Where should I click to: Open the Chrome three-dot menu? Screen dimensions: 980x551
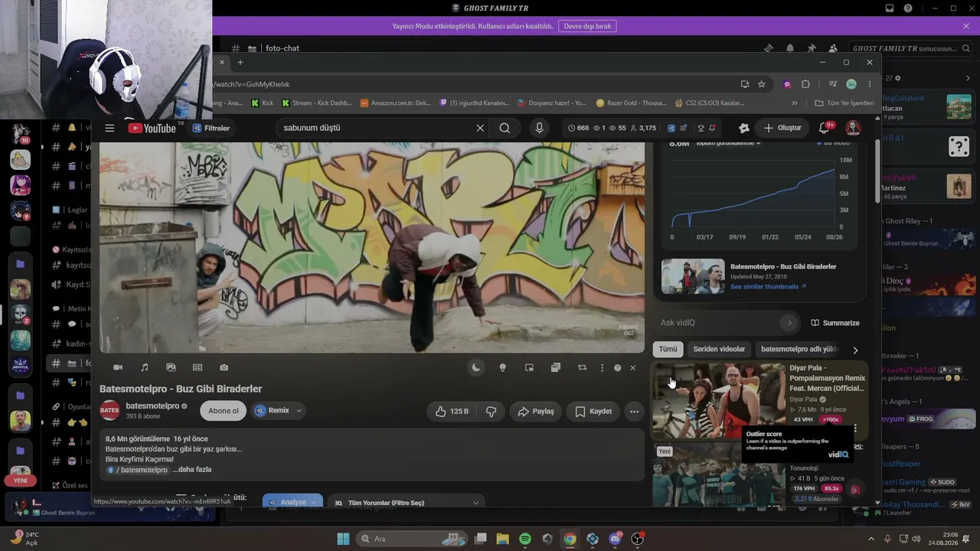click(870, 84)
